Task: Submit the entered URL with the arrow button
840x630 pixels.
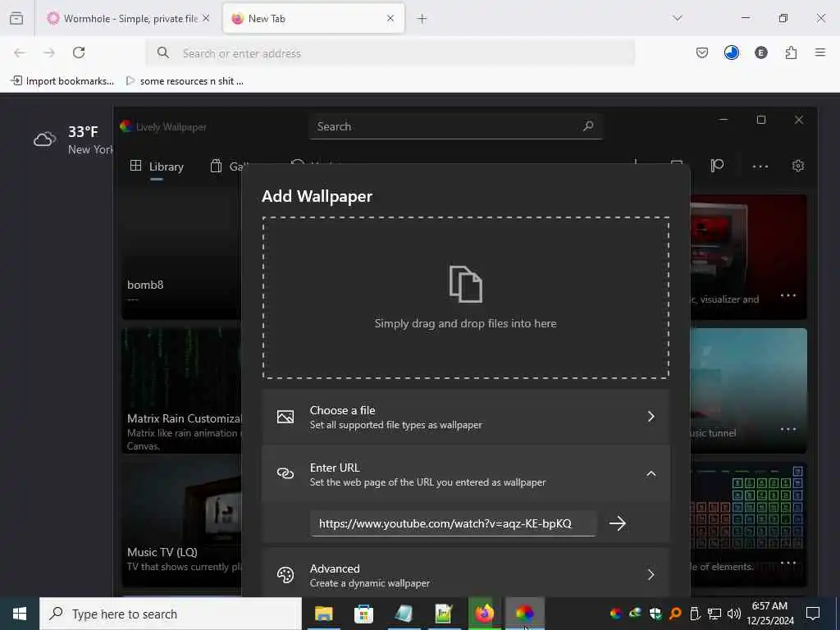Action: point(618,523)
